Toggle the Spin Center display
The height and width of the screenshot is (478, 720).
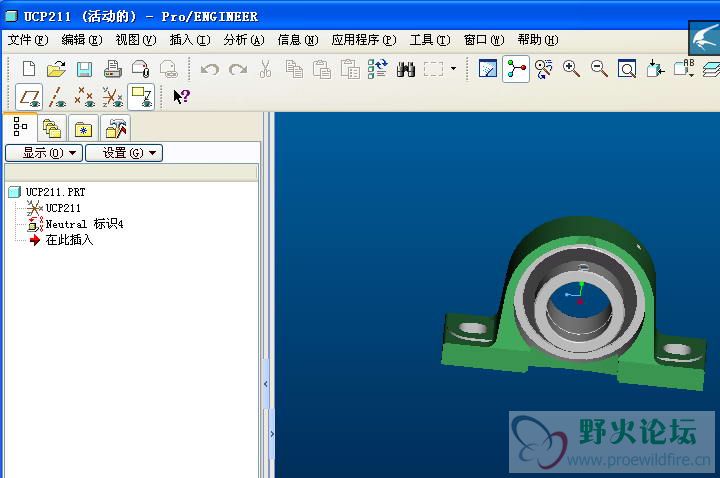[516, 69]
